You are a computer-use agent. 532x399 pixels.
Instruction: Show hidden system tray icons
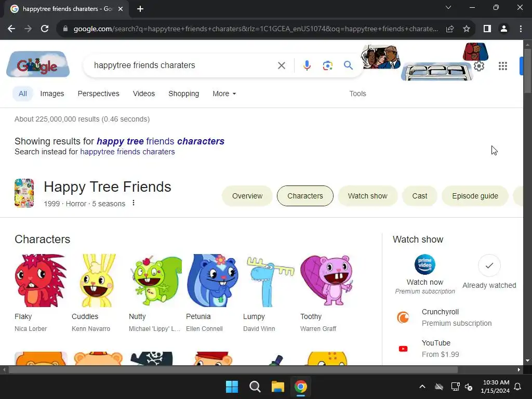pos(422,387)
